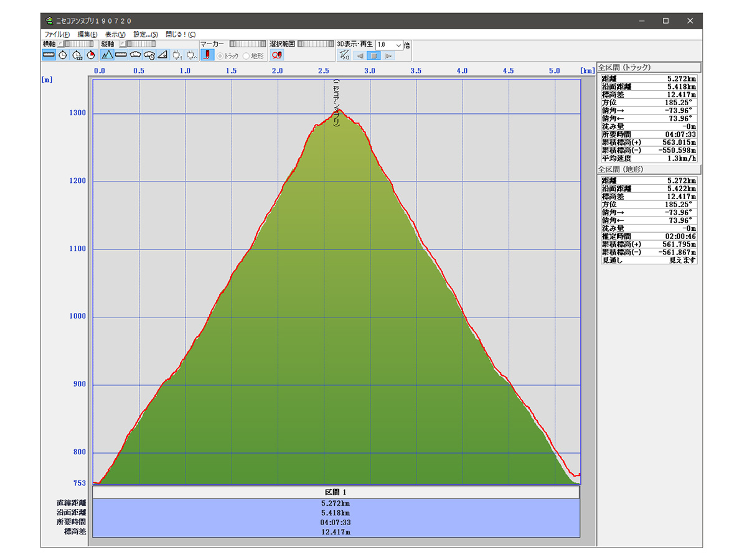Collapse the 全区間 (トラック) panel header
Viewport: 747px width, 560px height.
[648, 67]
